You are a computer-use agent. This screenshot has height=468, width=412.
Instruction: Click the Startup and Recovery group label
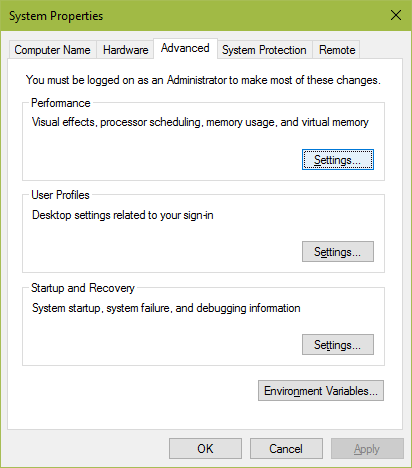(83, 288)
